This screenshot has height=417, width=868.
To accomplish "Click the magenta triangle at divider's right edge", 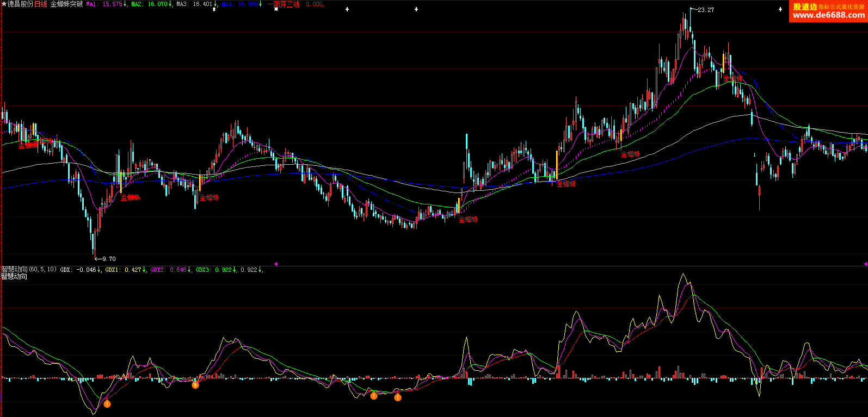I will [x=865, y=264].
